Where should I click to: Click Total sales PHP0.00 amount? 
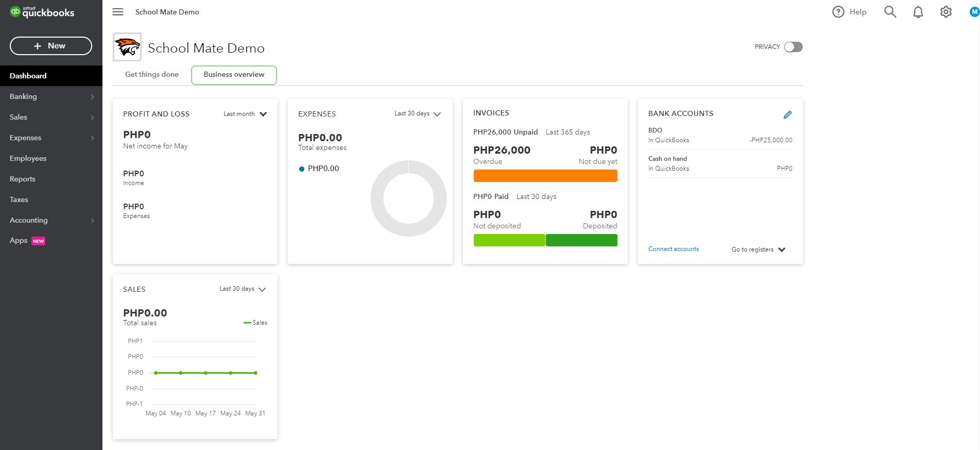pos(145,313)
